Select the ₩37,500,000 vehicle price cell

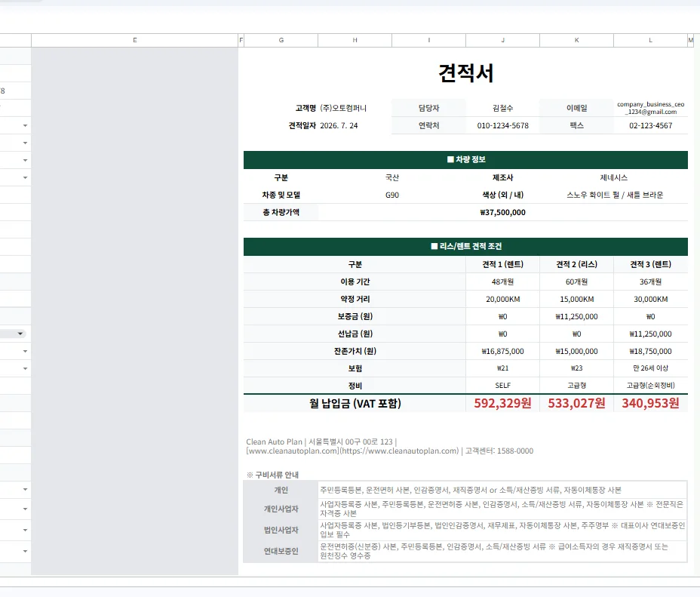point(502,213)
